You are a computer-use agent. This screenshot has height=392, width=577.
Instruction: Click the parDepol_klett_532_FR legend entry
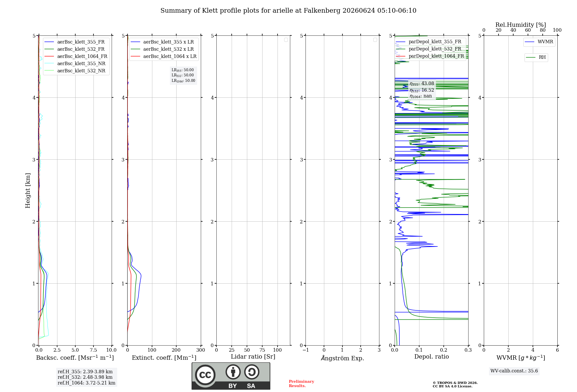[x=429, y=49]
